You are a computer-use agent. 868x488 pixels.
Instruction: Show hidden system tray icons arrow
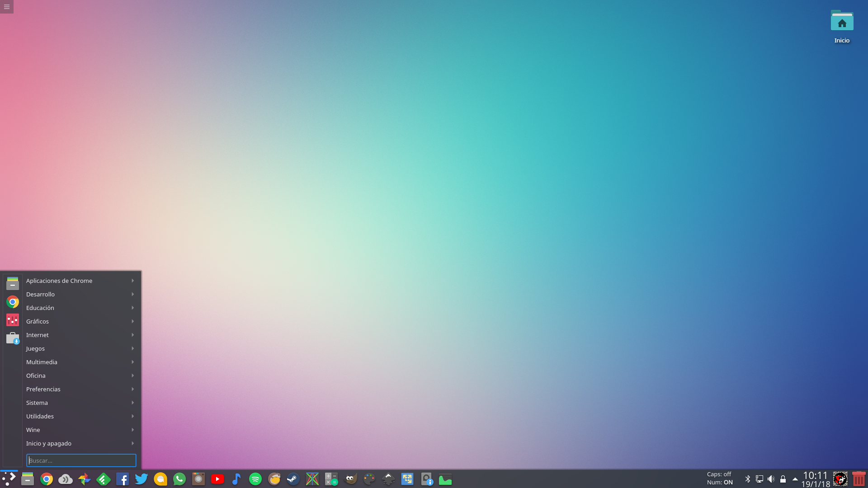click(x=795, y=479)
